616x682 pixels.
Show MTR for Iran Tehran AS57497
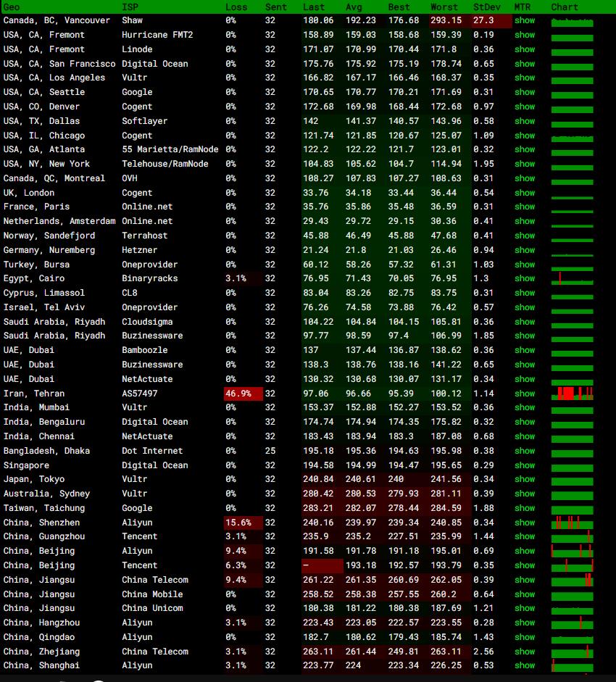click(x=525, y=394)
